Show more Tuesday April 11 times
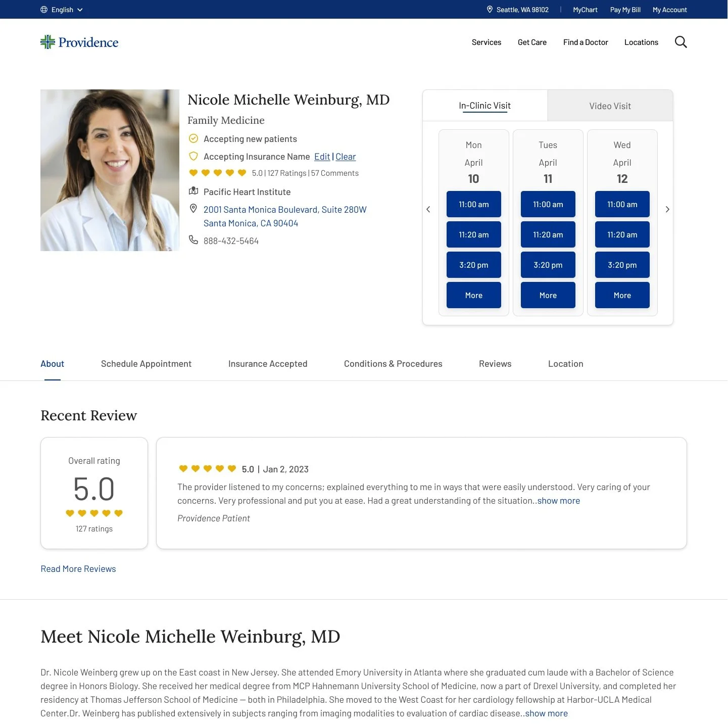Image resolution: width=728 pixels, height=728 pixels. pos(548,295)
